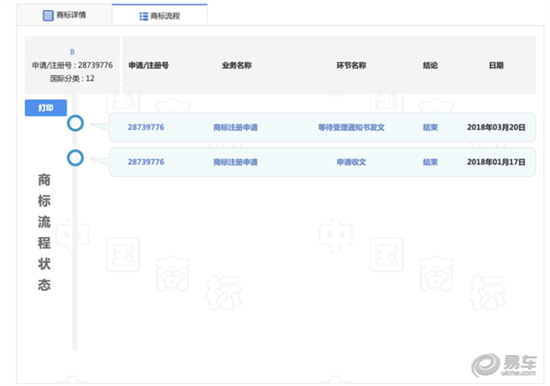
Task: Open registration number 28739776 in 申请收文 row
Action: tap(146, 162)
